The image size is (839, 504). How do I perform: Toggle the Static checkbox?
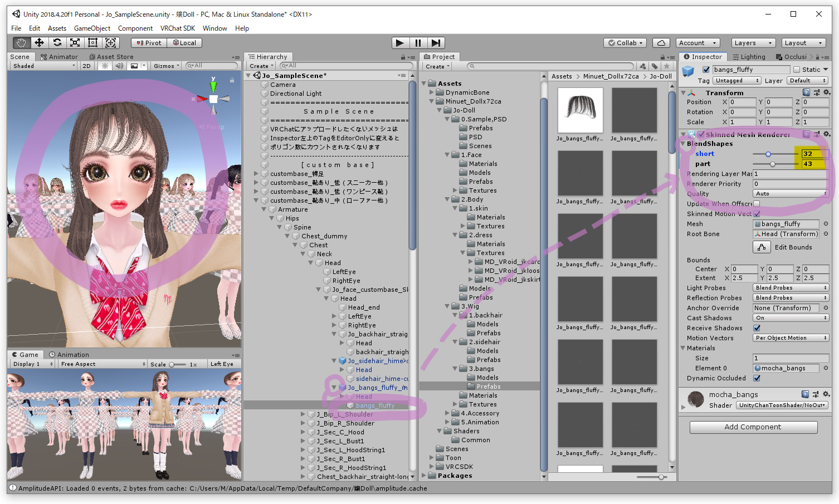(x=797, y=70)
